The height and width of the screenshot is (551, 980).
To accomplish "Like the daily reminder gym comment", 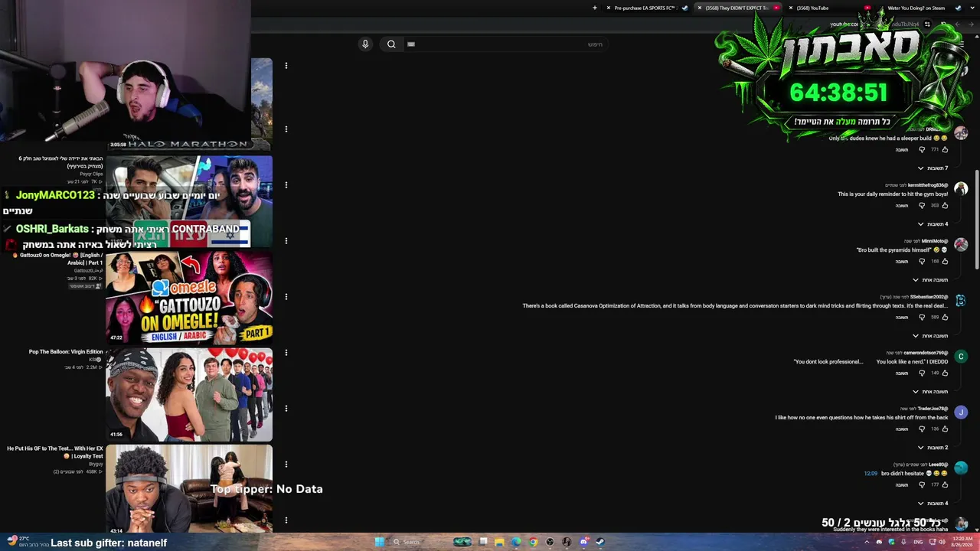I will [x=945, y=206].
